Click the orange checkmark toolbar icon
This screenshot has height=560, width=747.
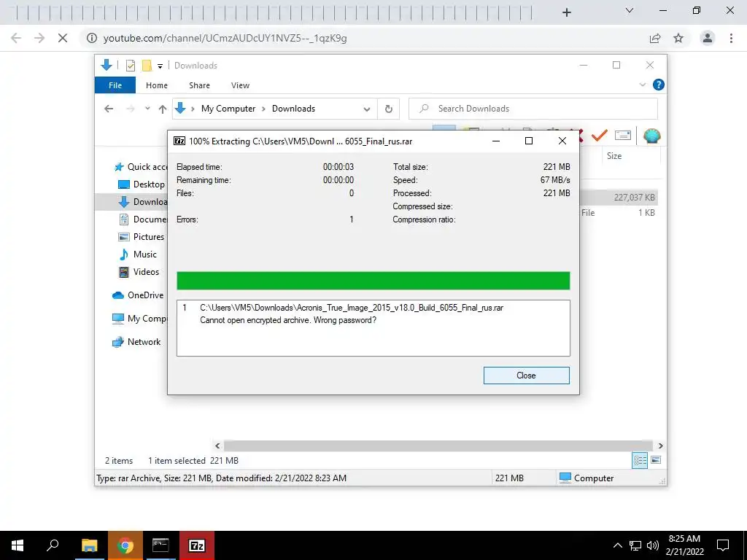(600, 136)
